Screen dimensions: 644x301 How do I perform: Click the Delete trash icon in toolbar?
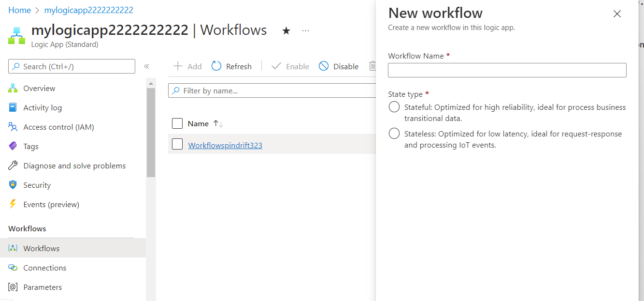click(x=372, y=66)
